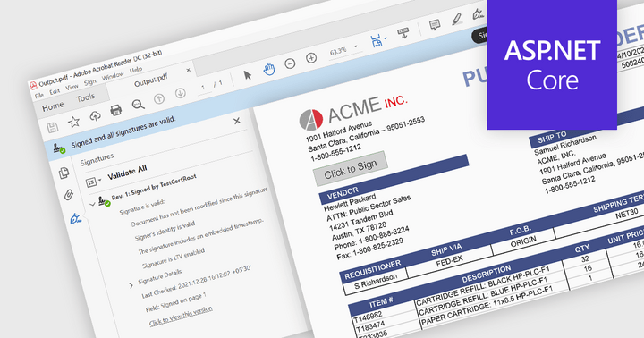Click the Print icon
Screen dimensions: 644x338
coord(116,110)
